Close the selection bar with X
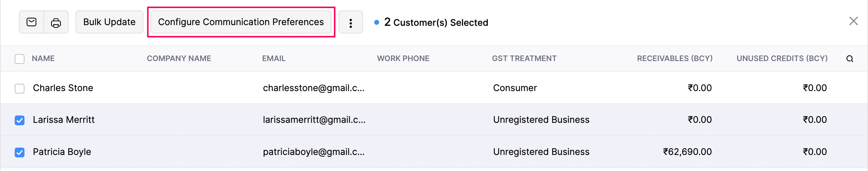 click(853, 21)
